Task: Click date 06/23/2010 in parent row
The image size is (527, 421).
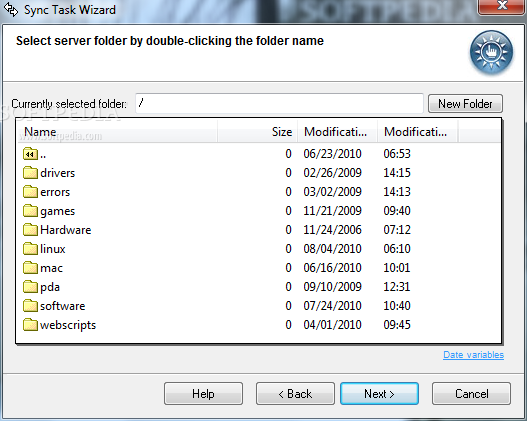Action: [332, 154]
